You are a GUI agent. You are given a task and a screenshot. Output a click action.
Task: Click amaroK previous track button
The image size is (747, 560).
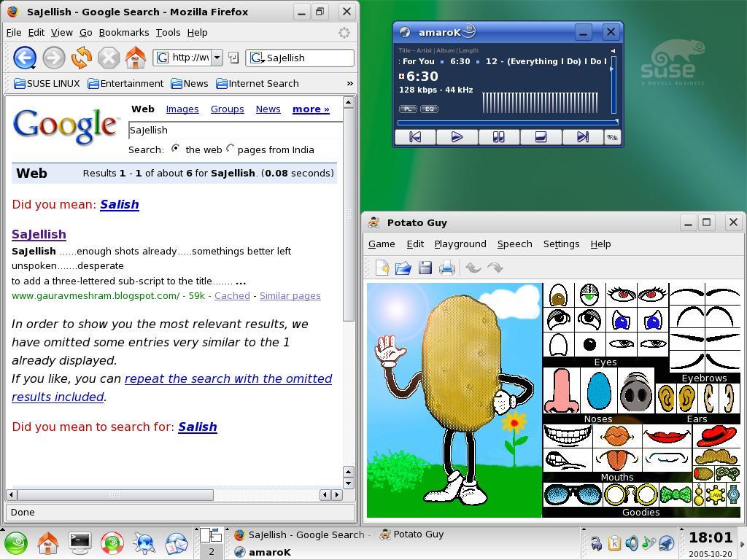(x=415, y=137)
